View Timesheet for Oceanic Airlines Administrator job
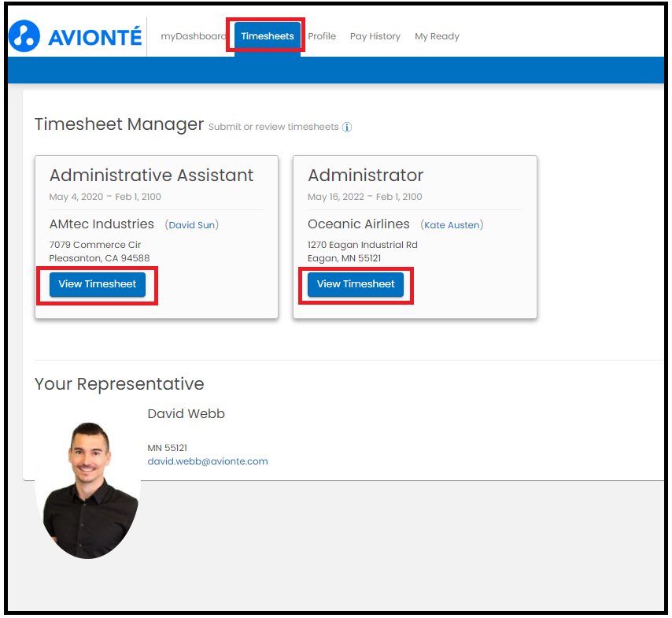The image size is (672, 618). point(356,284)
